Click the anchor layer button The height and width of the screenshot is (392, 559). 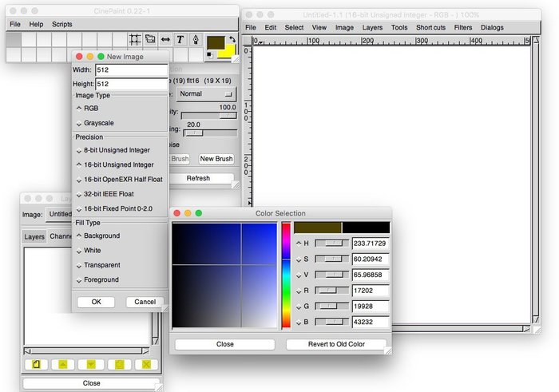pyautogui.click(x=120, y=364)
